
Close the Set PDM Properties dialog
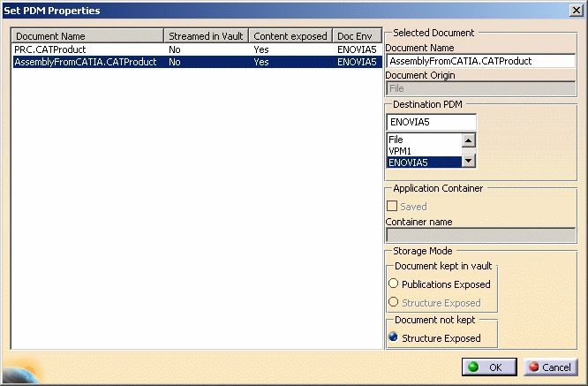click(x=576, y=11)
